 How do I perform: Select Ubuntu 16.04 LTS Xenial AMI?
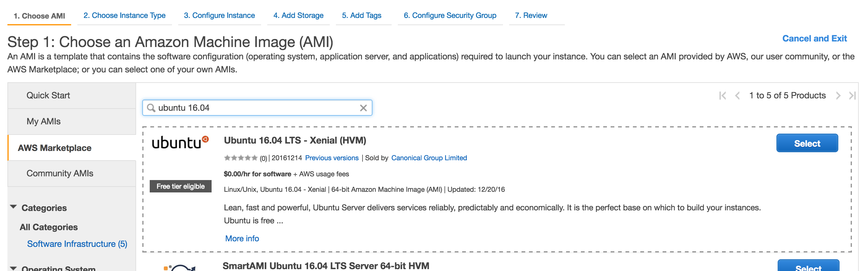(807, 143)
